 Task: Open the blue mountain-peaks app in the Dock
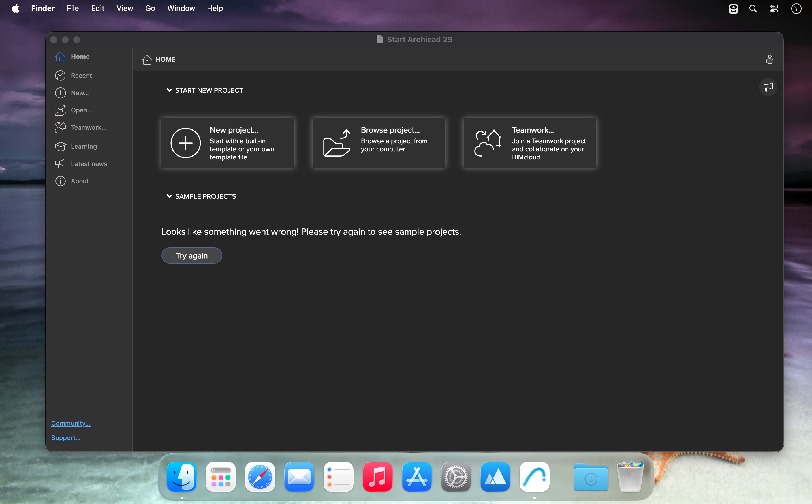[x=495, y=477]
